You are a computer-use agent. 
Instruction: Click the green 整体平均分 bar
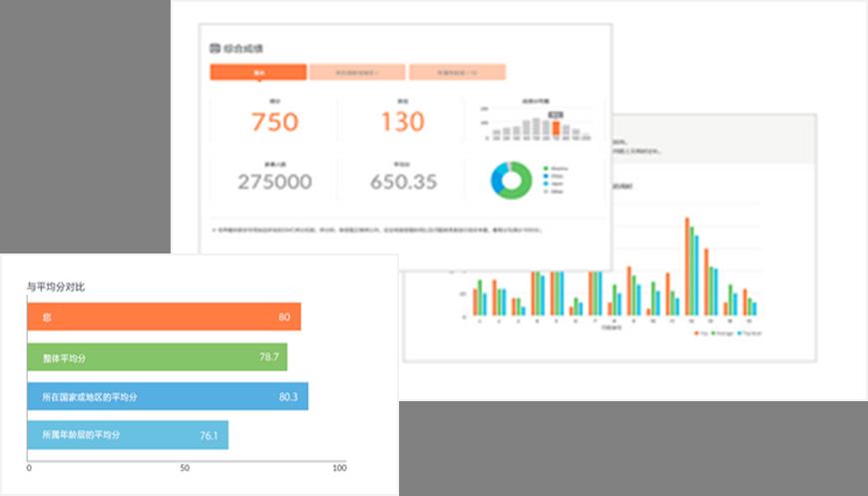coord(158,356)
